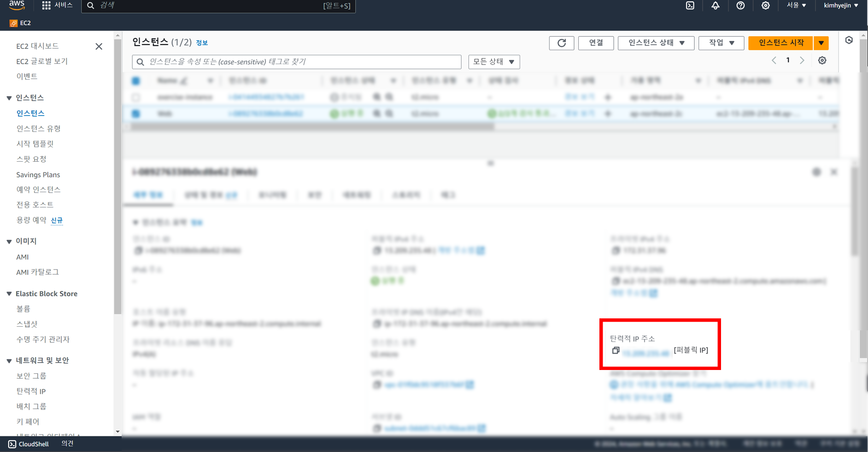868x452 pixels.
Task: Collapse the Network & Security section
Action: tap(9, 361)
